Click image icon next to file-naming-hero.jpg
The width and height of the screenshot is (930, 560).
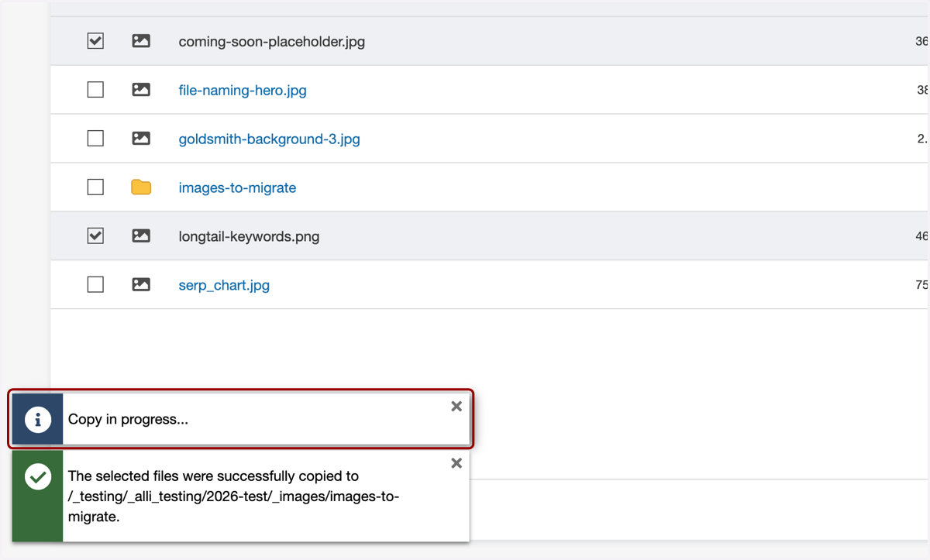(141, 90)
